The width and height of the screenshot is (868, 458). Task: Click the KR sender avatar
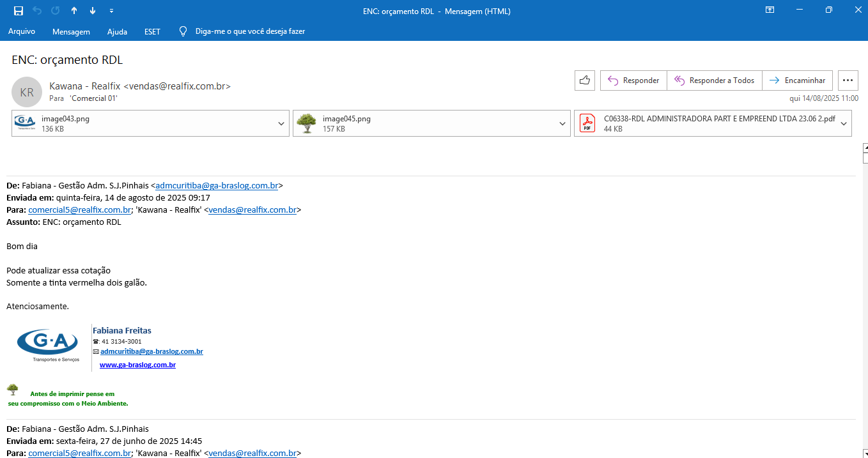tap(27, 92)
